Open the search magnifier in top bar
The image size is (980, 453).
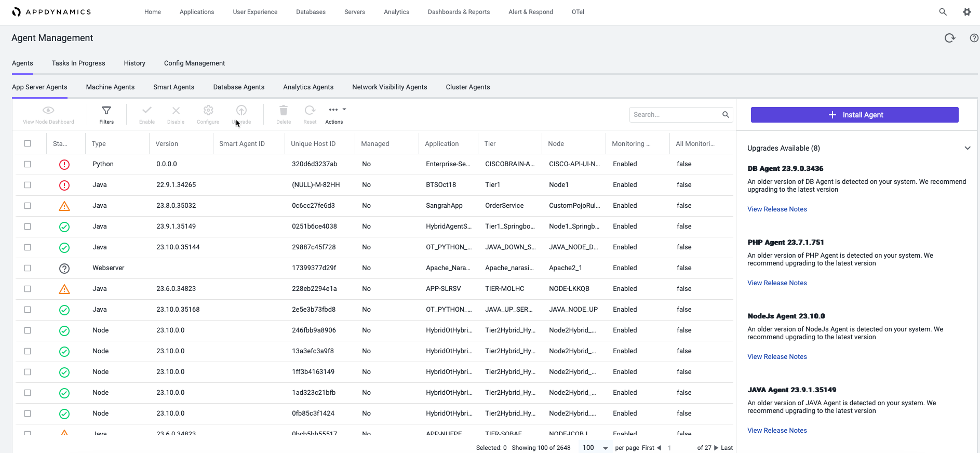click(943, 12)
